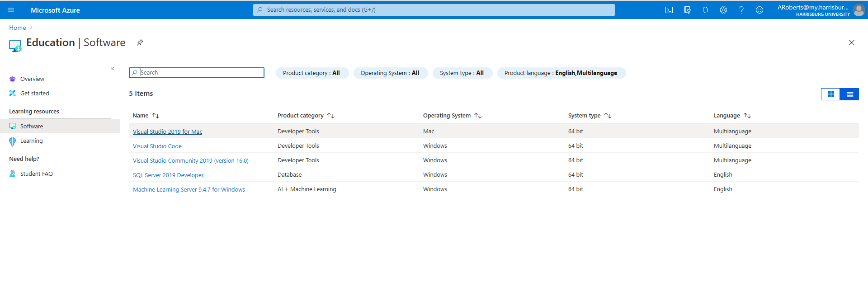868x291 pixels.
Task: Open the Operating System filter
Action: [390, 73]
